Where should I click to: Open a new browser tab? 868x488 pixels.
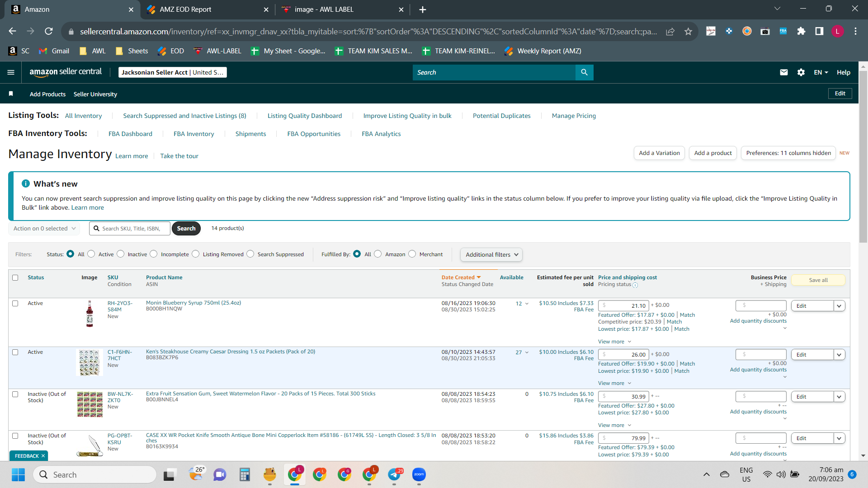pyautogui.click(x=423, y=9)
